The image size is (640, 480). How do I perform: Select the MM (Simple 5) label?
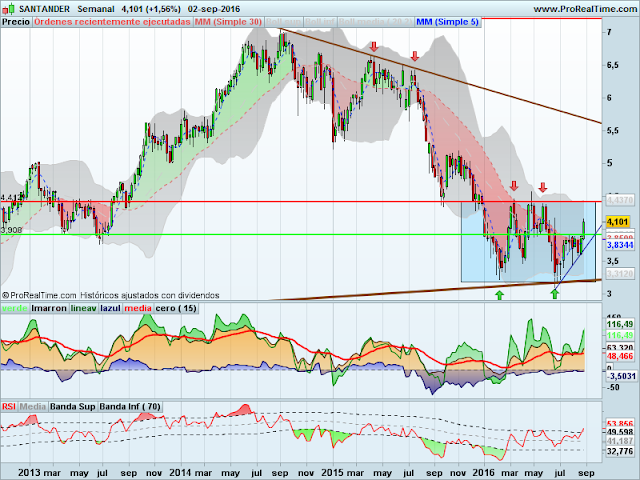click(x=447, y=22)
